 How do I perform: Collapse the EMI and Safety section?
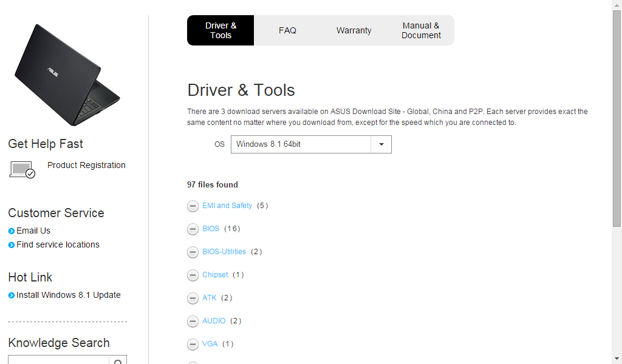pos(193,206)
